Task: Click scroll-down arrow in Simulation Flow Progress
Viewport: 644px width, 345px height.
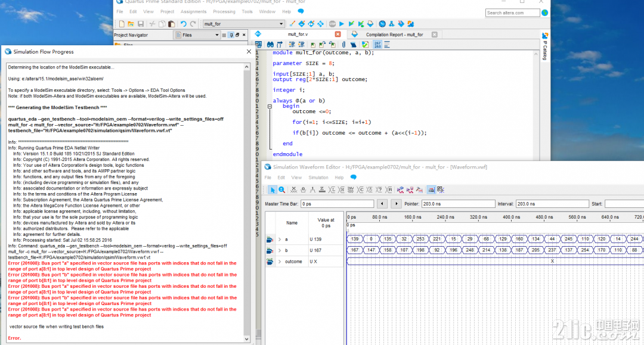Action: coord(246,339)
